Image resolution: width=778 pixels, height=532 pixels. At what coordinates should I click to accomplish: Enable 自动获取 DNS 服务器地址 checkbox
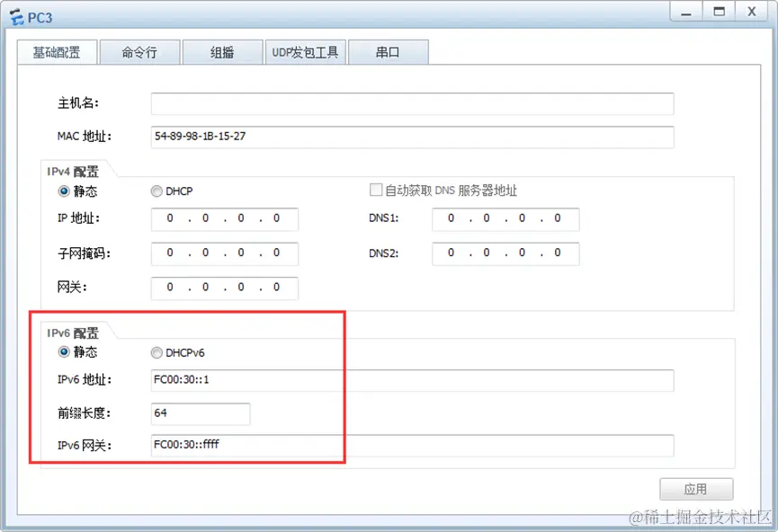coord(376,190)
